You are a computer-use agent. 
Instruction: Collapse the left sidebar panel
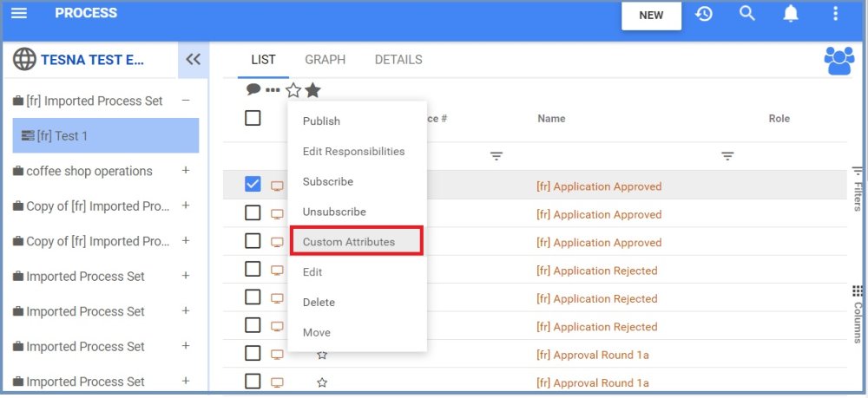pyautogui.click(x=193, y=60)
